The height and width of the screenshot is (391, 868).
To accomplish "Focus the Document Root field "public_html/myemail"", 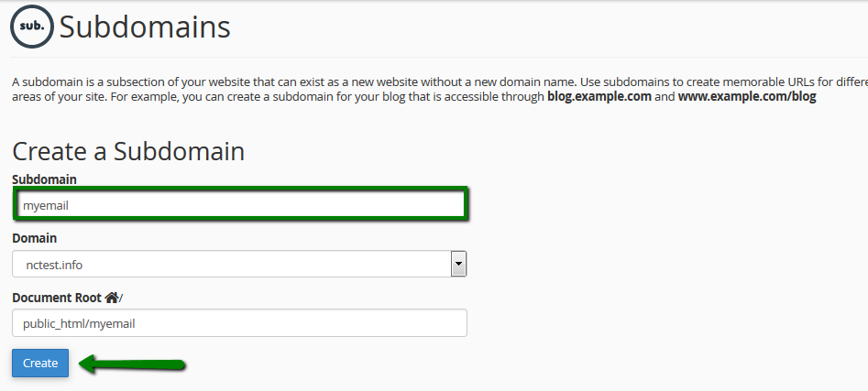I will point(239,323).
